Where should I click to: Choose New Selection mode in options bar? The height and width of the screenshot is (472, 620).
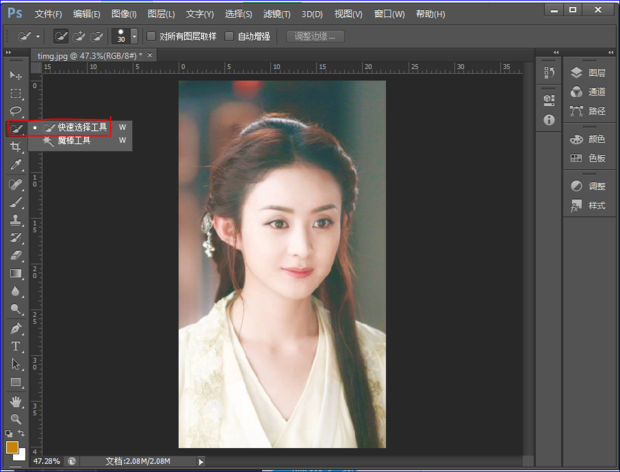coord(61,37)
